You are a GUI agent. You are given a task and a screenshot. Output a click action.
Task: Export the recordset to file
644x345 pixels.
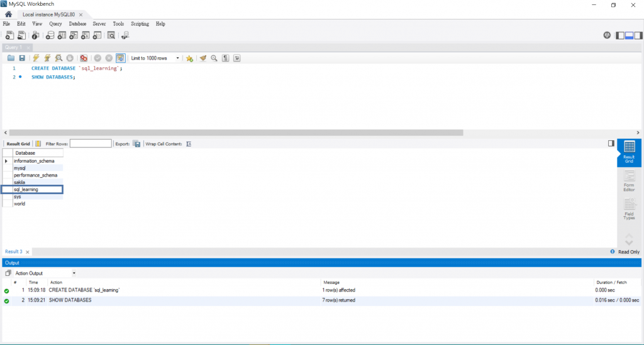(x=137, y=144)
